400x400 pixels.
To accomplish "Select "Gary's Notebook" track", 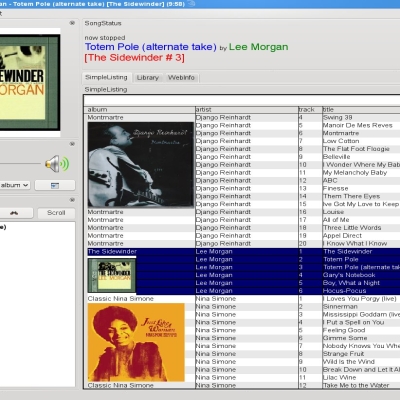I will click(x=349, y=275).
